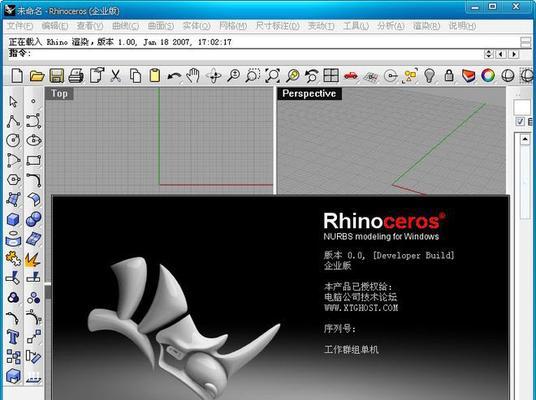Click the padlock lock objects icon
536x400 pixels.
[449, 76]
